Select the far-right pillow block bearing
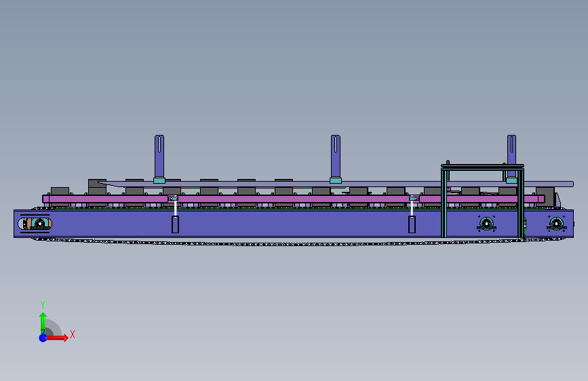The height and width of the screenshot is (381, 588). [557, 224]
